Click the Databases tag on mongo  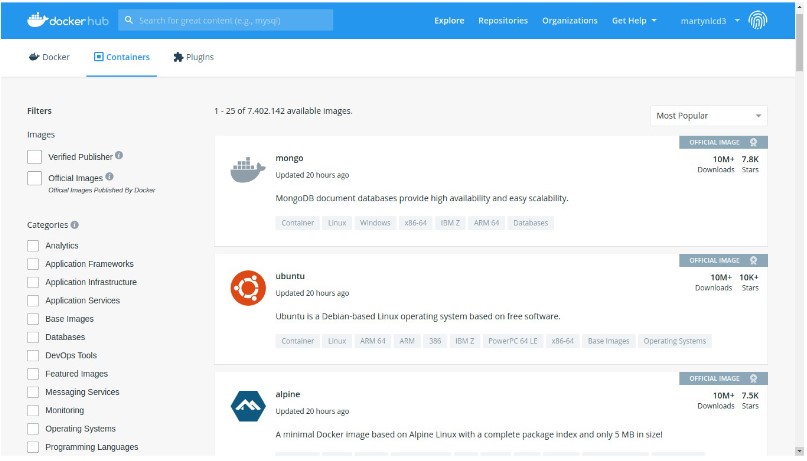click(x=531, y=223)
